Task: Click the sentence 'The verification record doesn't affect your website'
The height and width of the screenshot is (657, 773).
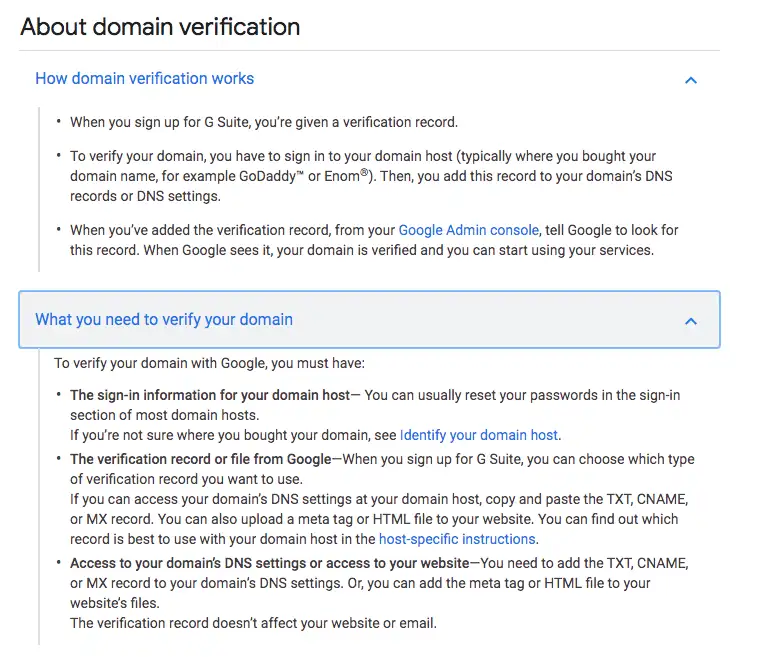Action: coord(253,623)
